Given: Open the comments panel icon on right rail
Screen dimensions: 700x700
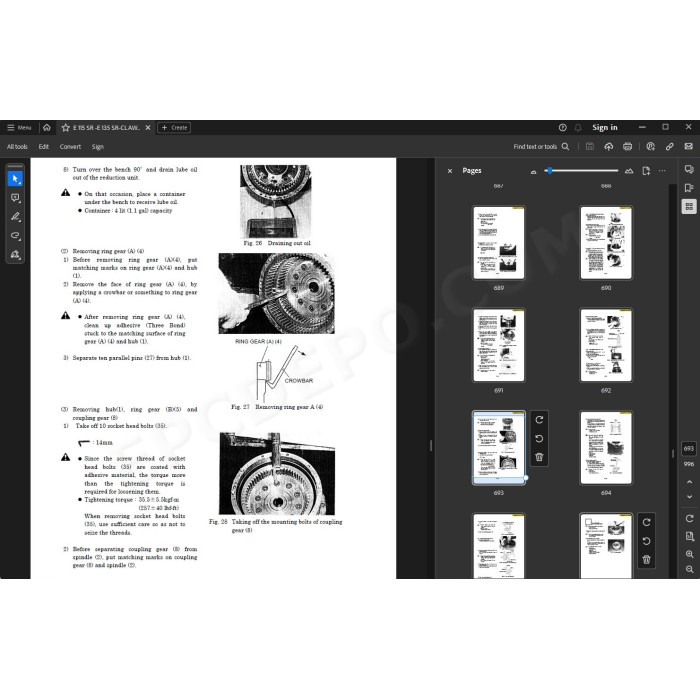Looking at the screenshot, I should (689, 169).
